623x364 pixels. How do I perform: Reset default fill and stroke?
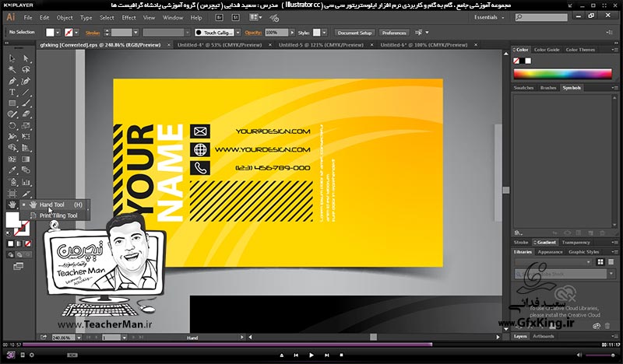9,233
